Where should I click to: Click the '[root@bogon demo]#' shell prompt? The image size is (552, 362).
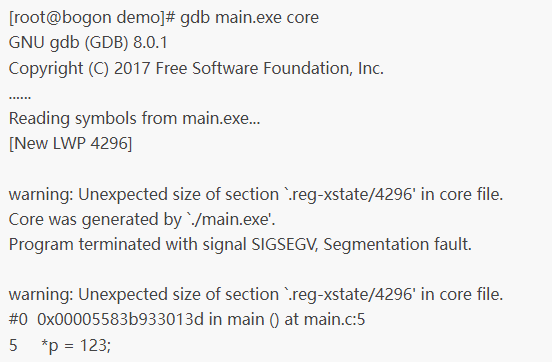[92, 18]
